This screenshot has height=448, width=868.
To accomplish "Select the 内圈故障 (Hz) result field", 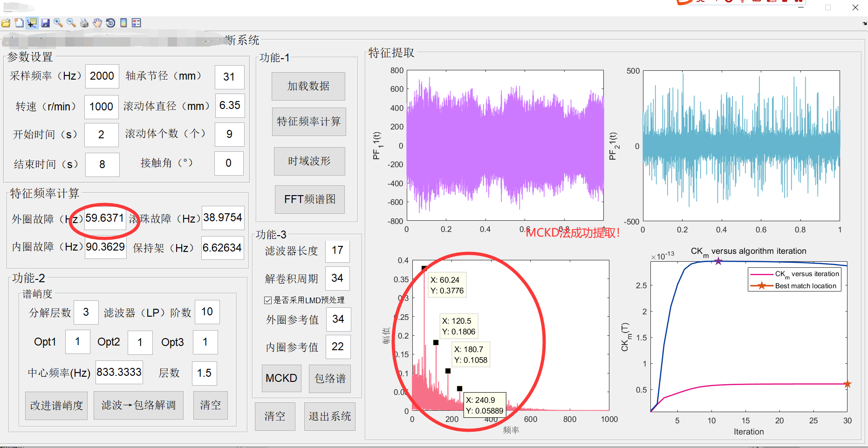I will click(x=106, y=247).
